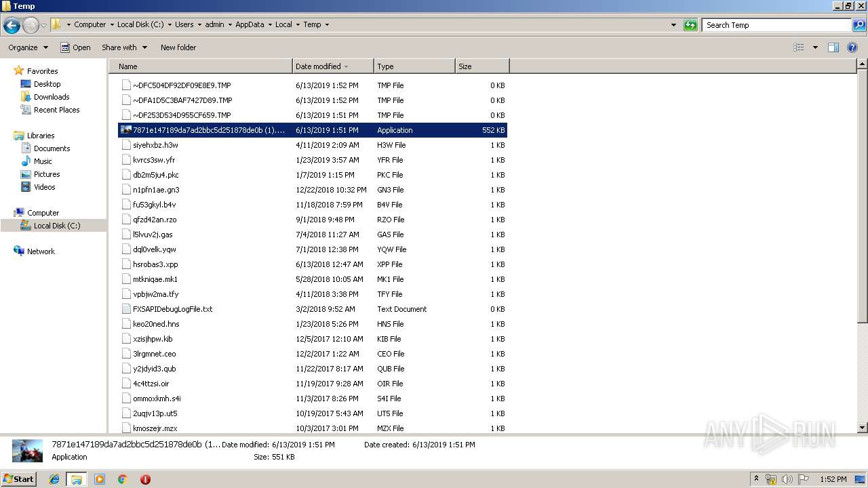The image size is (868, 488).
Task: Open the Share with dropdown
Action: (125, 47)
